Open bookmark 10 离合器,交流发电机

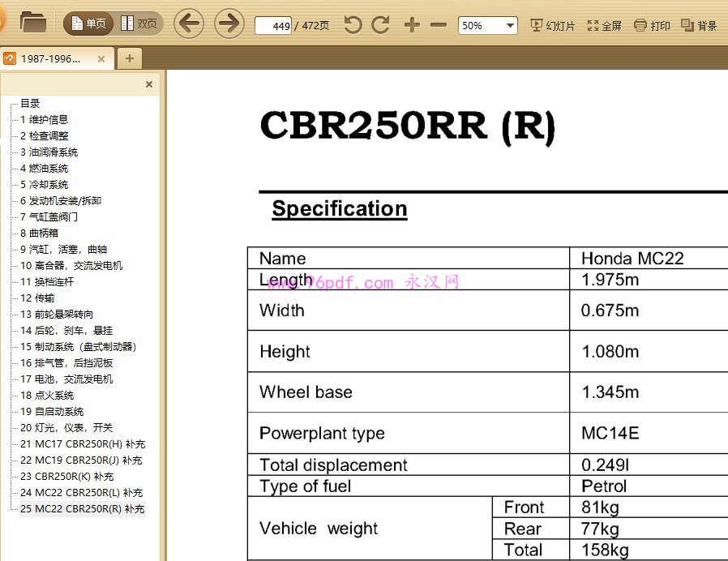71,266
